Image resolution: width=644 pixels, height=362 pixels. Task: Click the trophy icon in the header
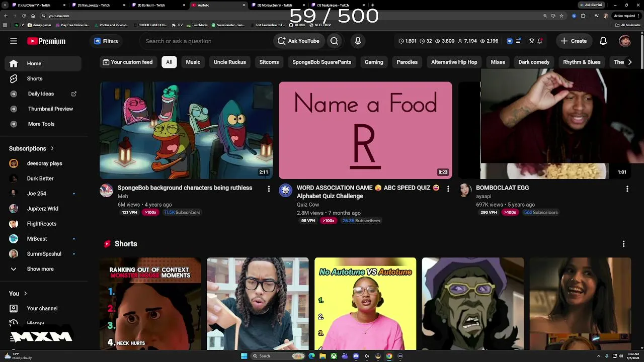pyautogui.click(x=532, y=41)
